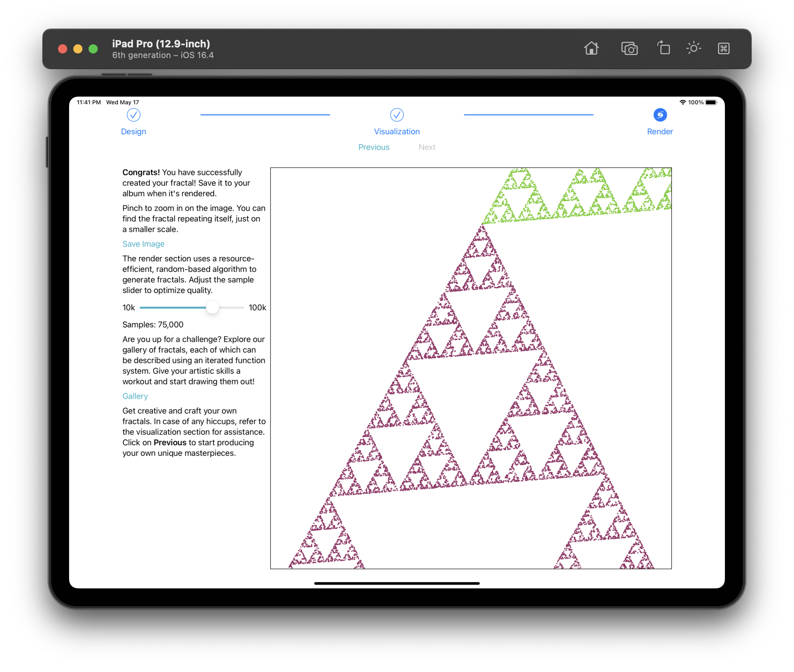
Task: Click the rendered fractal image canvas
Action: [x=471, y=368]
